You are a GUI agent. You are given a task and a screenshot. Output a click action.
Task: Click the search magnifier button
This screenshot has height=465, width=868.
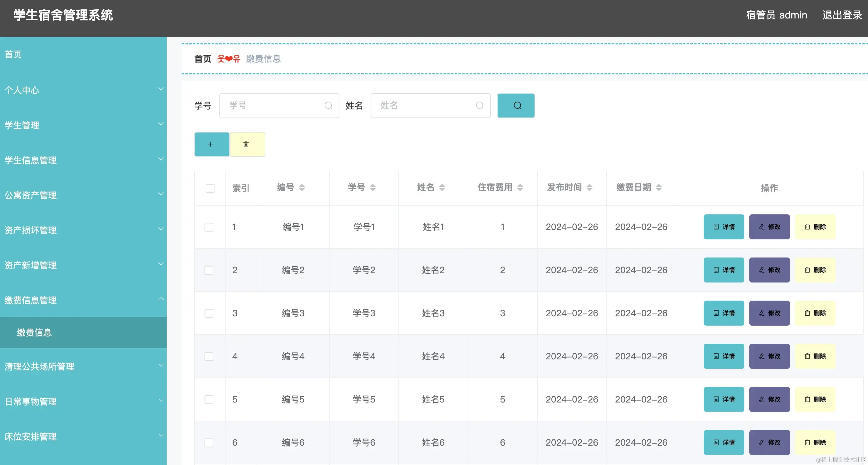coord(515,105)
